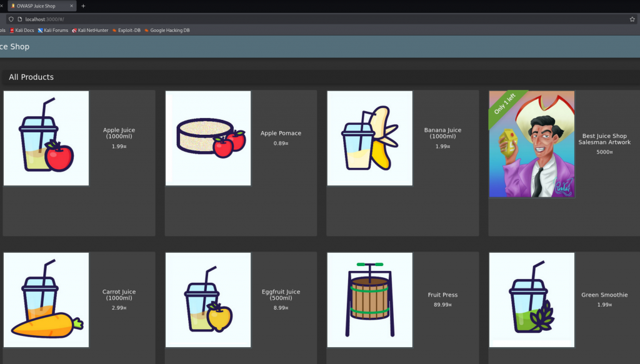Image resolution: width=640 pixels, height=364 pixels.
Task: Click the 'Only 1 left' ribbon
Action: click(505, 104)
